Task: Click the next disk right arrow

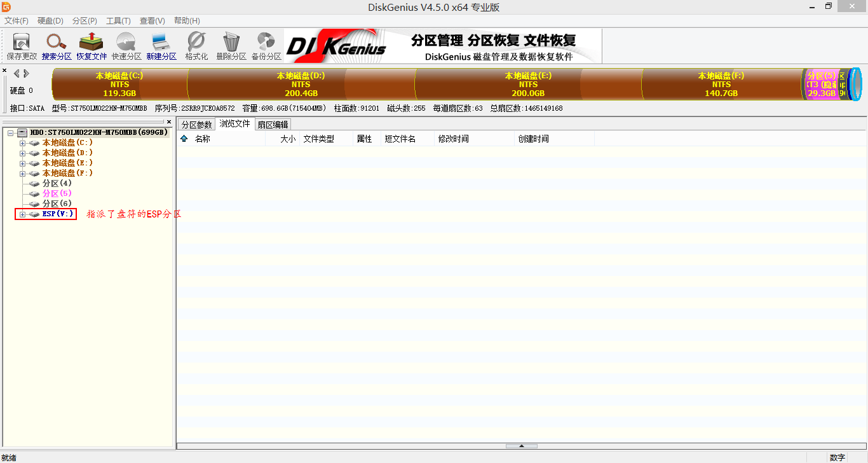Action: coord(26,74)
